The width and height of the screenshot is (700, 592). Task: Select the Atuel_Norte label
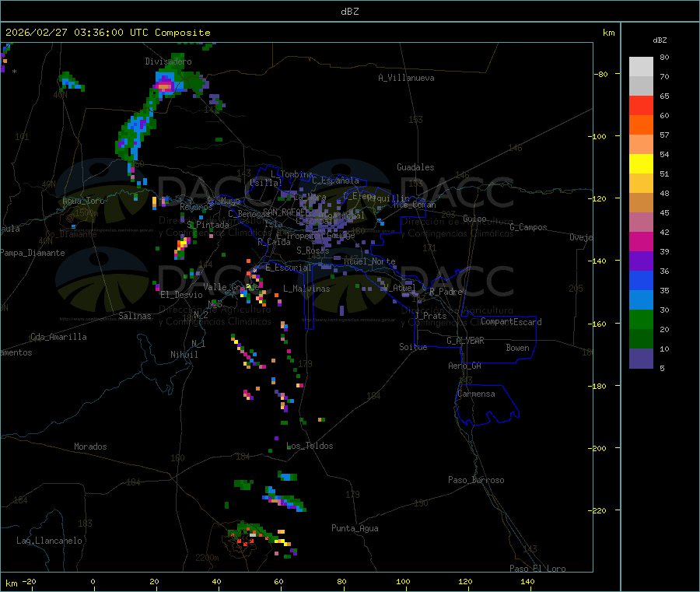[x=369, y=261]
